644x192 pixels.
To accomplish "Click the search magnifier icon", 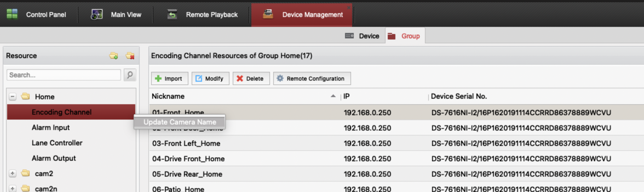I will pyautogui.click(x=130, y=75).
